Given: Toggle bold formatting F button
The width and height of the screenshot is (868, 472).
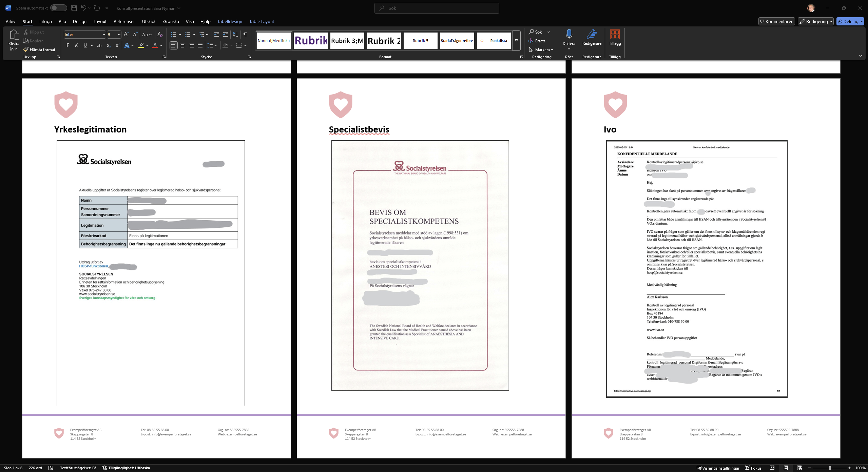Looking at the screenshot, I should point(68,45).
